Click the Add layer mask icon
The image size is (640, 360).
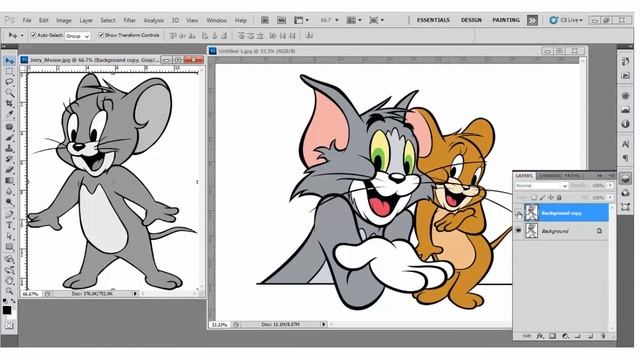coord(552,336)
